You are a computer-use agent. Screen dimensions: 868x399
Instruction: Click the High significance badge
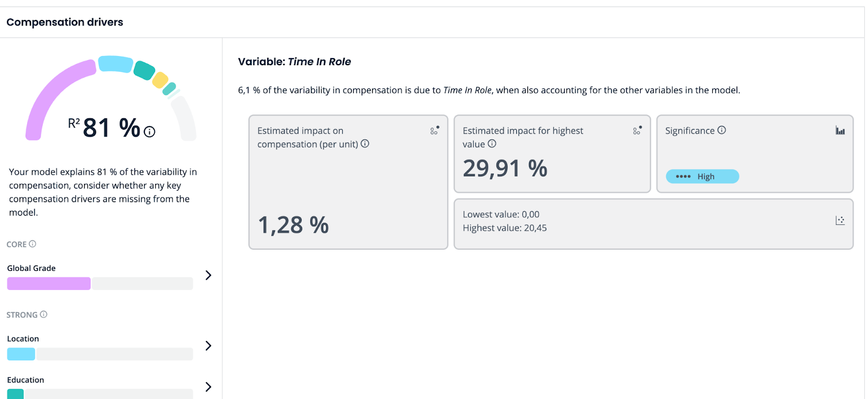coord(702,176)
